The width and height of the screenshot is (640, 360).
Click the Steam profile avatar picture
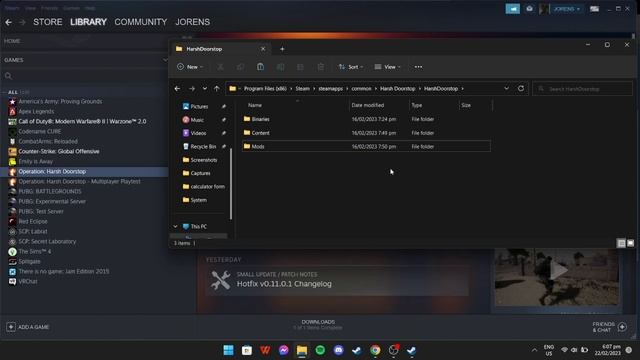point(544,9)
